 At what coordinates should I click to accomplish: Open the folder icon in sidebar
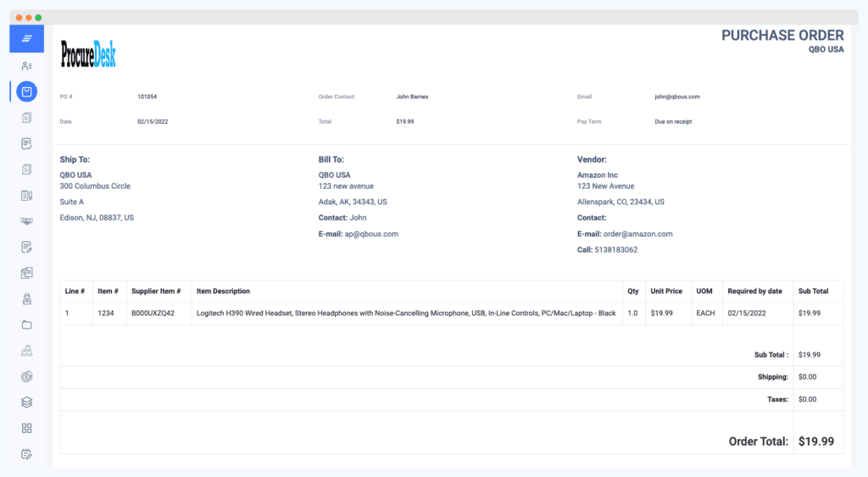tap(26, 324)
